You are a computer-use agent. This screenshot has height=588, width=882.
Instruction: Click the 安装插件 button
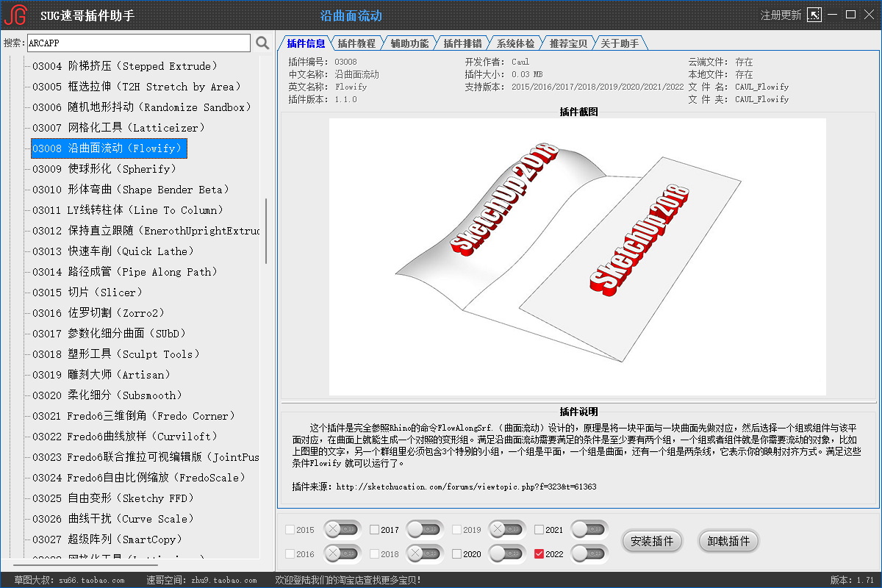[652, 542]
